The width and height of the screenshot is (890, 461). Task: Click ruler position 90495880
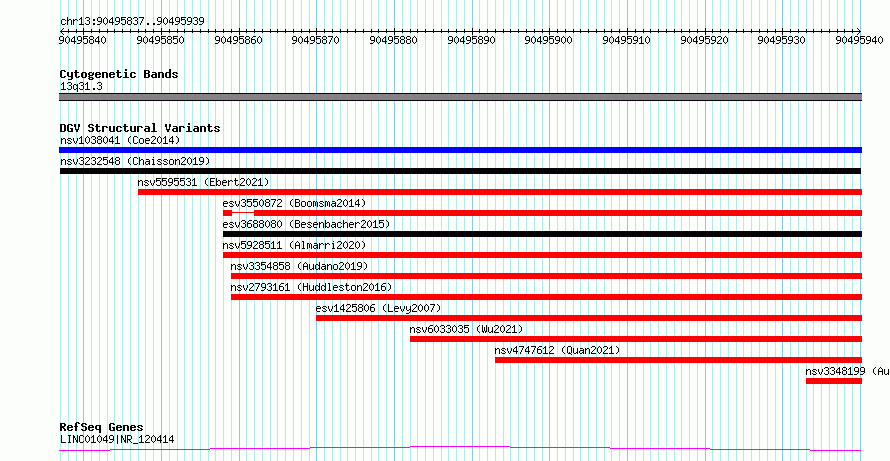tap(394, 40)
